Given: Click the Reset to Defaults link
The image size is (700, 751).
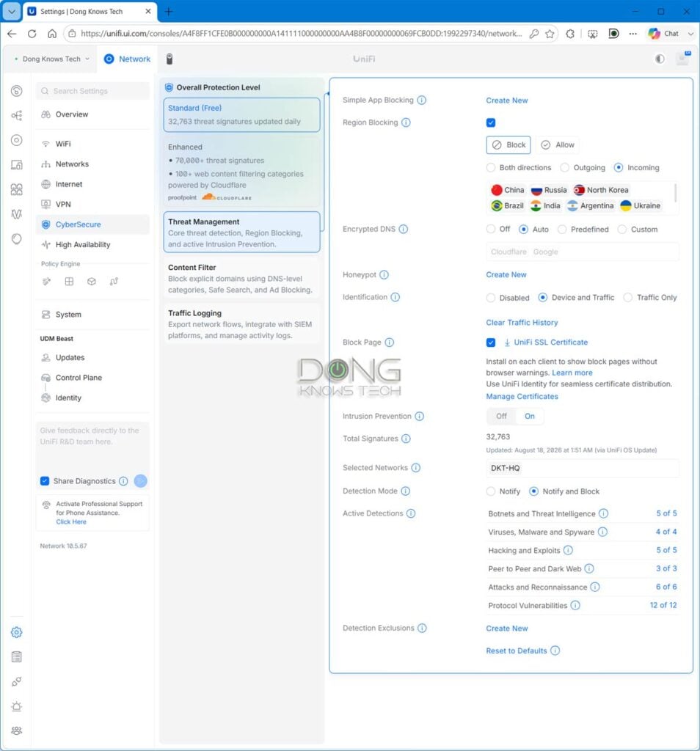Looking at the screenshot, I should click(516, 651).
